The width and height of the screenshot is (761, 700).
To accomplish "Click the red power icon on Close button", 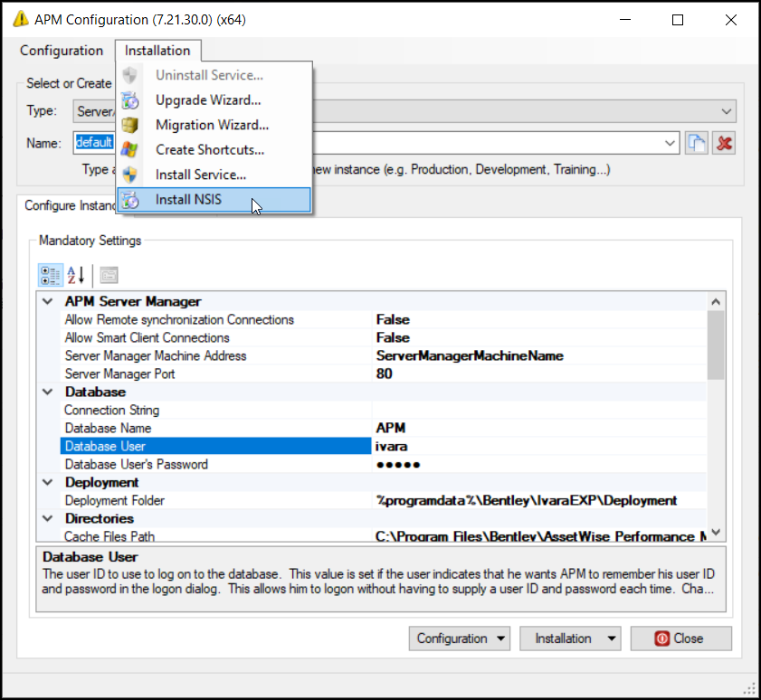I will [662, 639].
